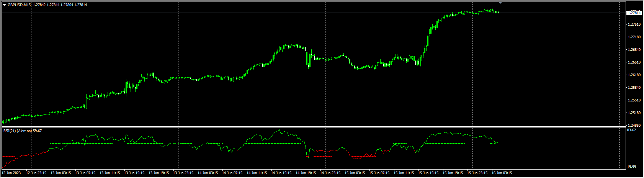Click price axis value 1.25180
This screenshot has width=644, height=178.
click(634, 113)
